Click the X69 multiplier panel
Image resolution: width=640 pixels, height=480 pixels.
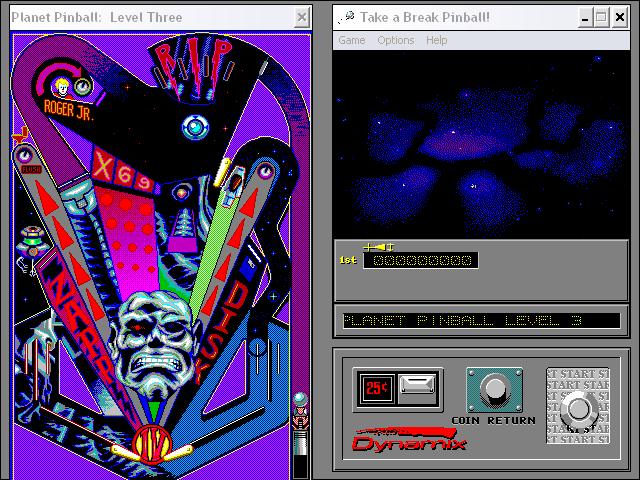[x=123, y=173]
